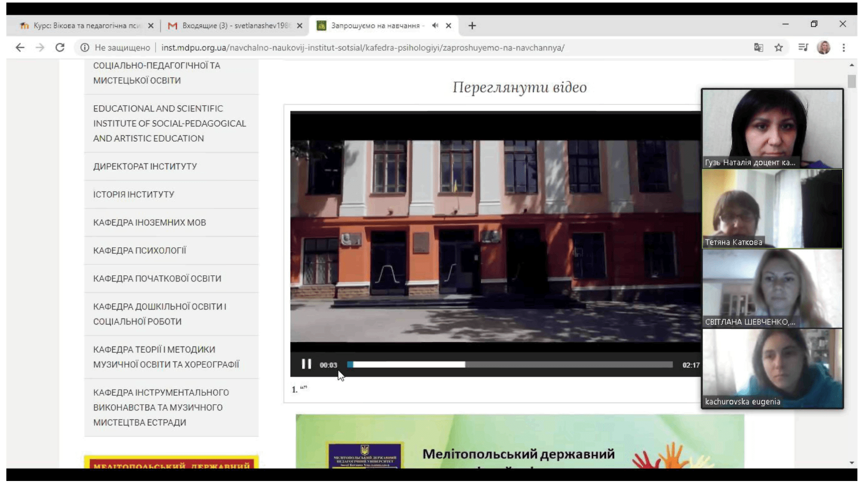Open Chrome three-dot menu

pos(843,48)
